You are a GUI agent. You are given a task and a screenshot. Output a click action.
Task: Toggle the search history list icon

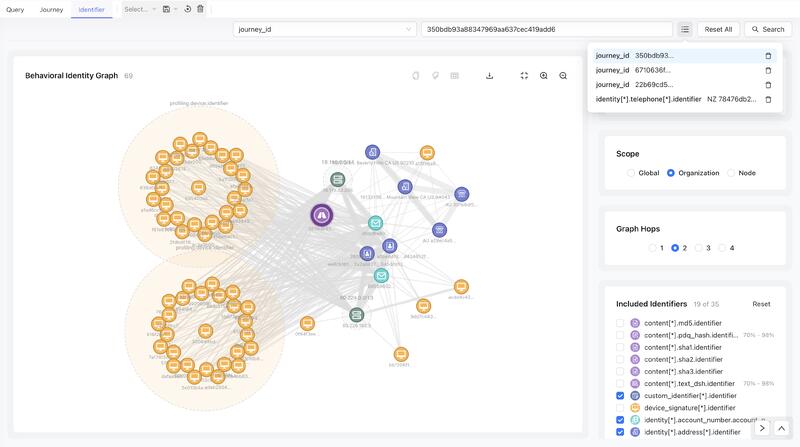coord(685,29)
